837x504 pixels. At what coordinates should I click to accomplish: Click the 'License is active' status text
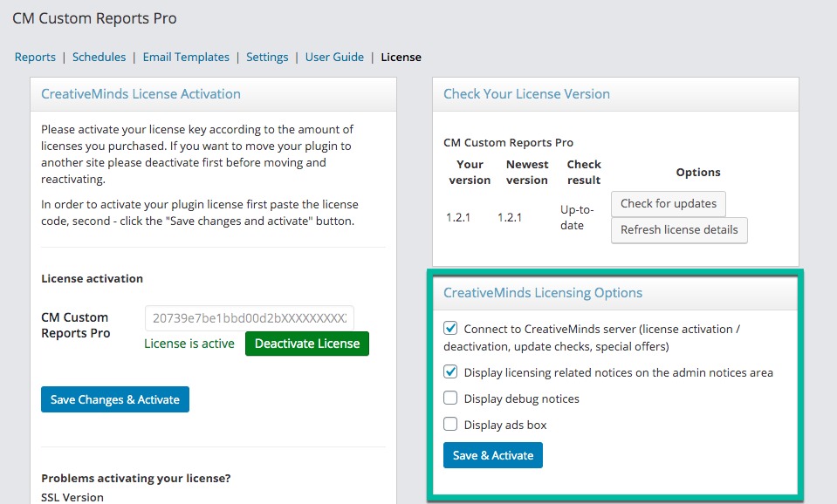(x=189, y=344)
